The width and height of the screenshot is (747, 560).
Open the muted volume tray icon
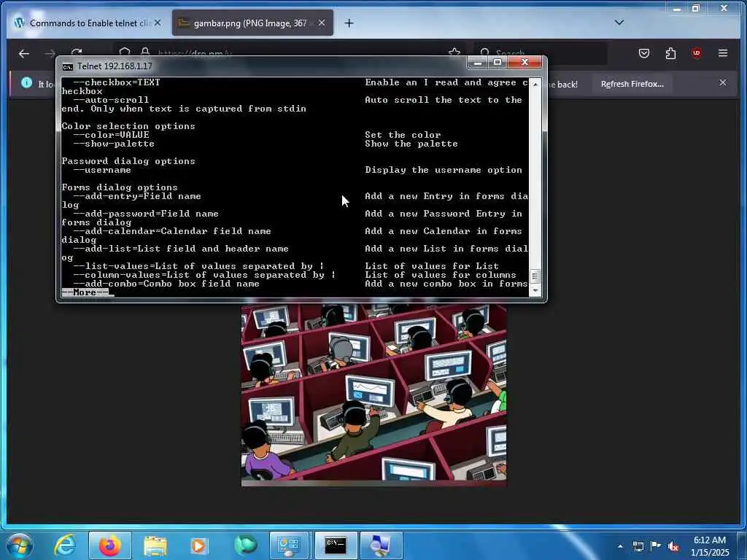tap(673, 546)
